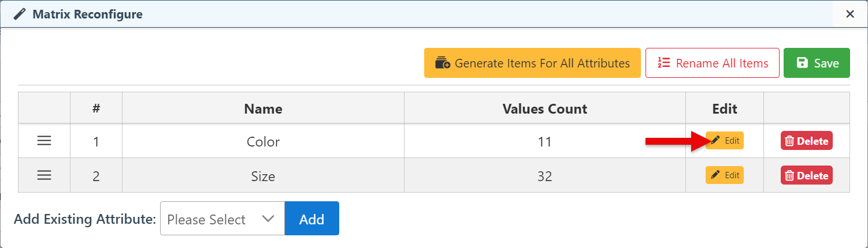
Task: Delete the Color attribute
Action: point(807,141)
